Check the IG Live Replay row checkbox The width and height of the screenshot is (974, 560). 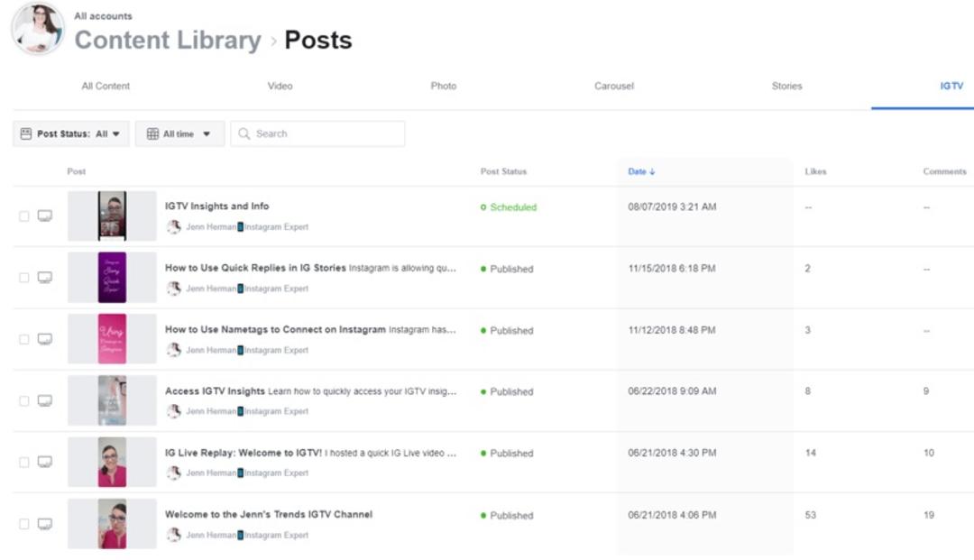click(x=24, y=462)
